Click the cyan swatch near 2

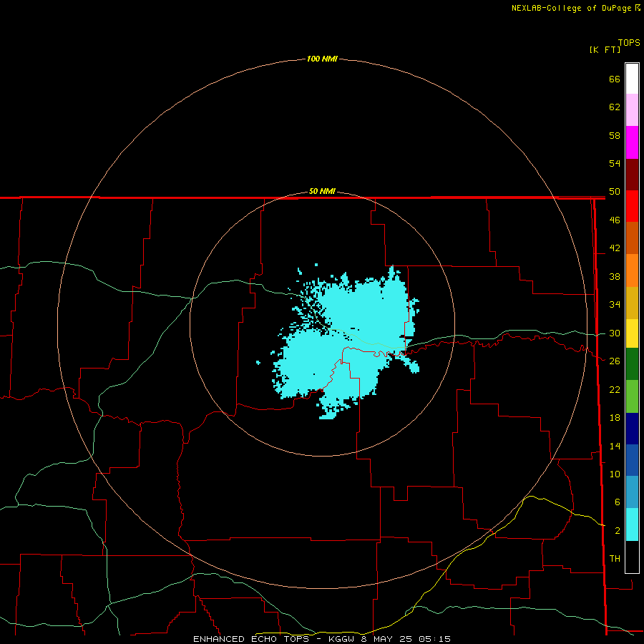coord(632,524)
